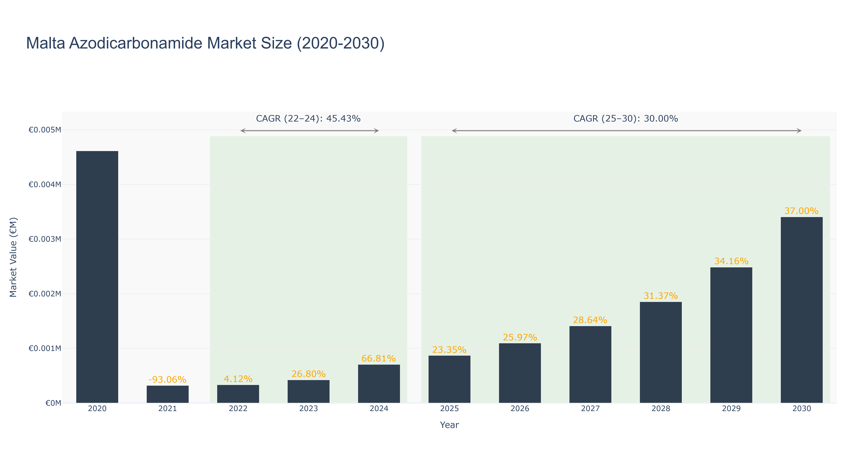The image size is (868, 465).
Task: Click the -93.06% growth label
Action: point(167,380)
